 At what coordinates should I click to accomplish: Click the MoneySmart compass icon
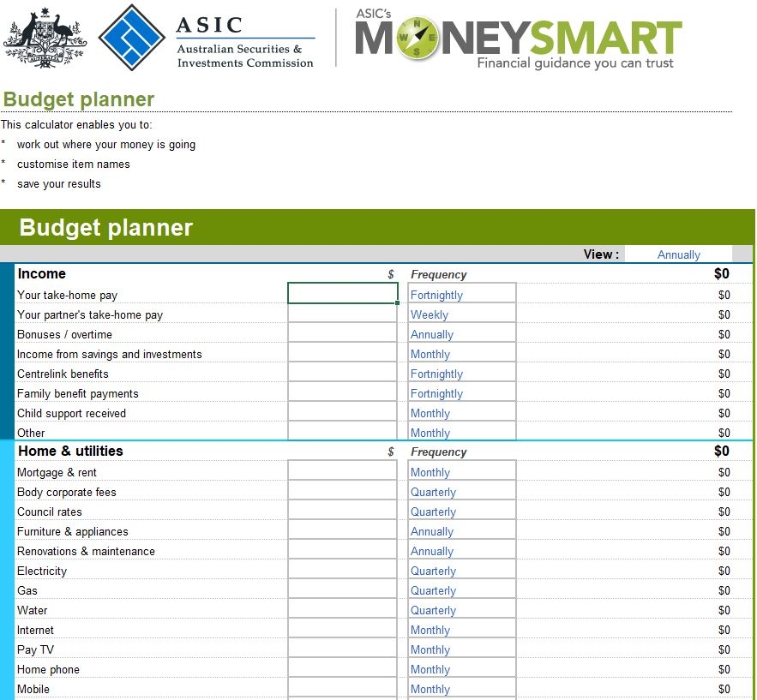(x=418, y=39)
